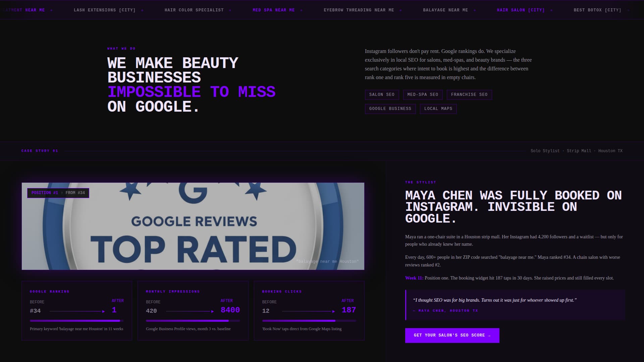Click the arrow in the Booking Clicks card
Screen dimensions: 644x362
pos(309,311)
